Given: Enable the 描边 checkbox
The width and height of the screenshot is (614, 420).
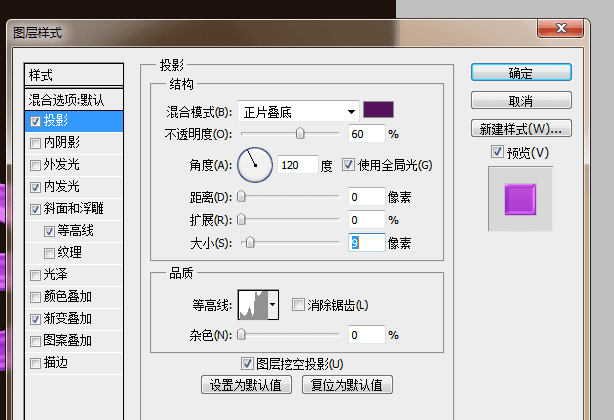Looking at the screenshot, I should pos(35,364).
